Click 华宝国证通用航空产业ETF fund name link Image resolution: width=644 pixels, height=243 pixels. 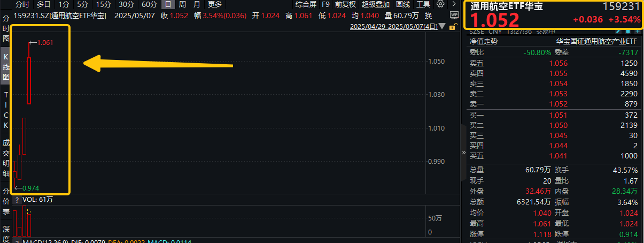pyautogui.click(x=596, y=41)
